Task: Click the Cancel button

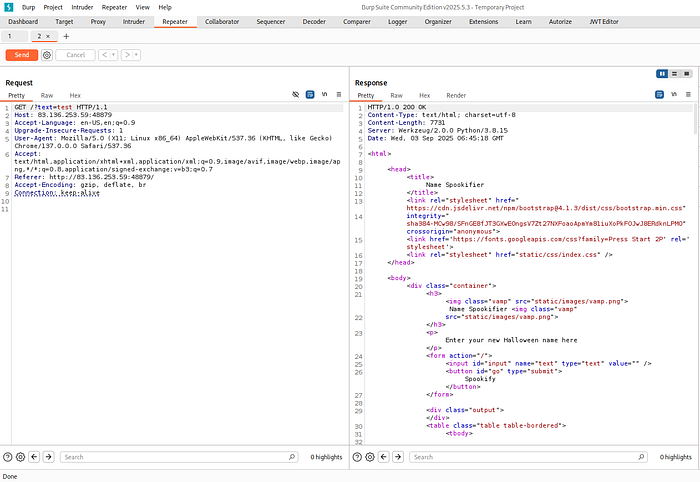Action: [x=75, y=55]
